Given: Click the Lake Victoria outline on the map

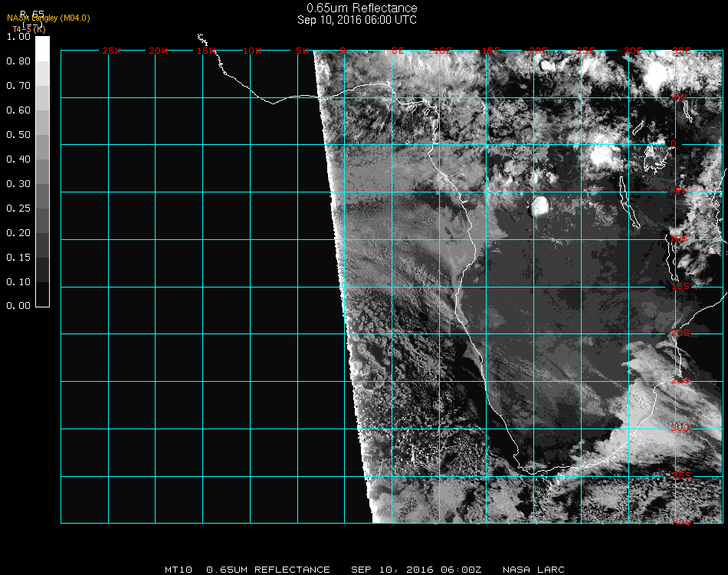Looking at the screenshot, I should coord(655,158).
